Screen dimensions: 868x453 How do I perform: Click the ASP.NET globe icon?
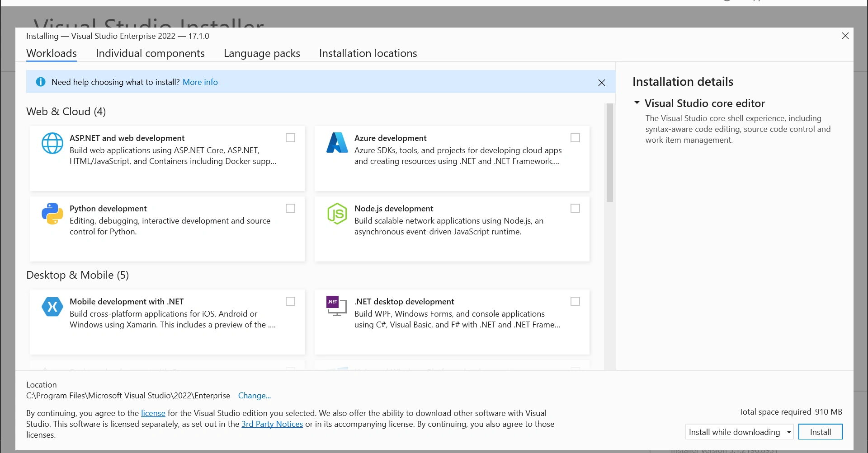click(x=52, y=143)
